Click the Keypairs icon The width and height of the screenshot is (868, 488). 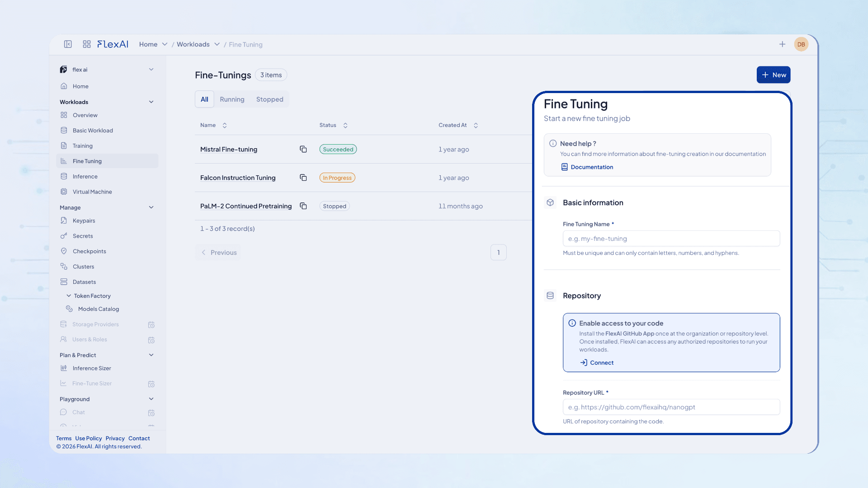64,221
